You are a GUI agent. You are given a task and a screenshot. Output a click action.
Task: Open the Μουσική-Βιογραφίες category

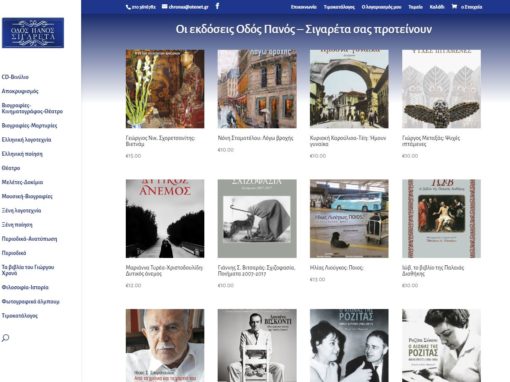coord(27,196)
